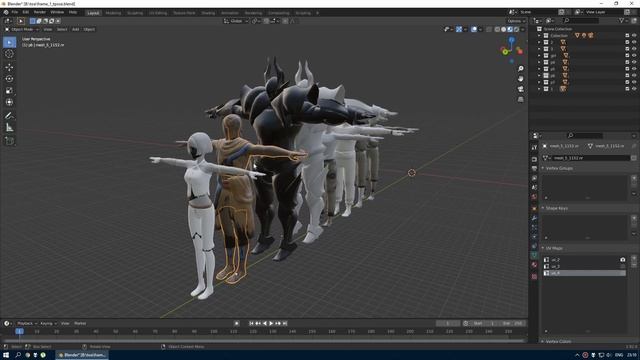Viewport: 640px width, 360px height.
Task: Open the viewport Object menu
Action: coord(89,29)
